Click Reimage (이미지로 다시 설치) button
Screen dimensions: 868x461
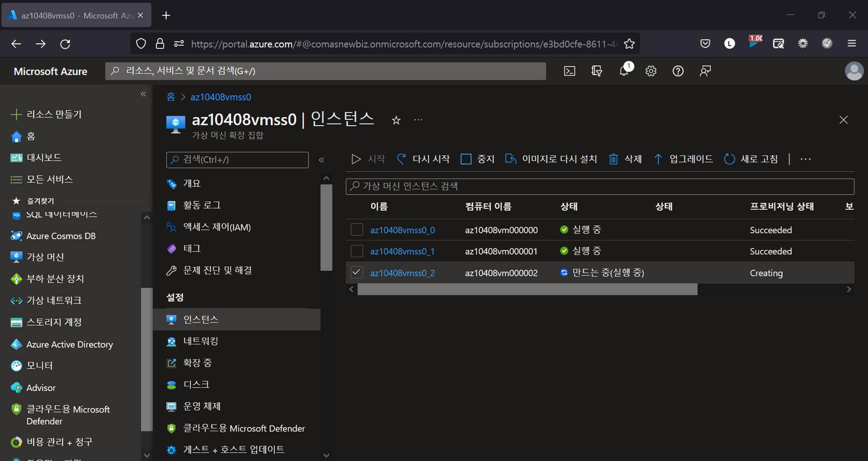tap(551, 159)
